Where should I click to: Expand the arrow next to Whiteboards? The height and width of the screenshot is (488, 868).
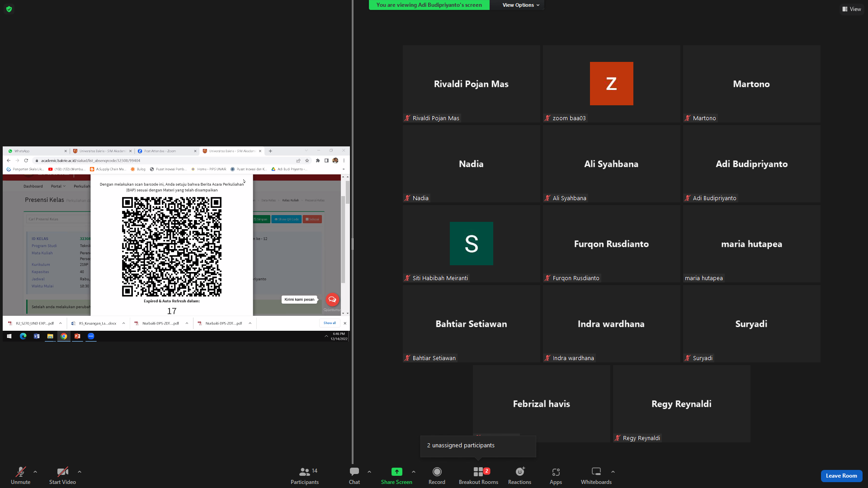tap(613, 472)
